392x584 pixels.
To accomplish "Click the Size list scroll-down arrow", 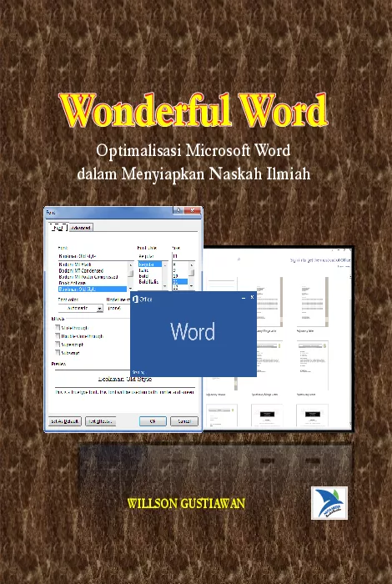I will (191, 286).
